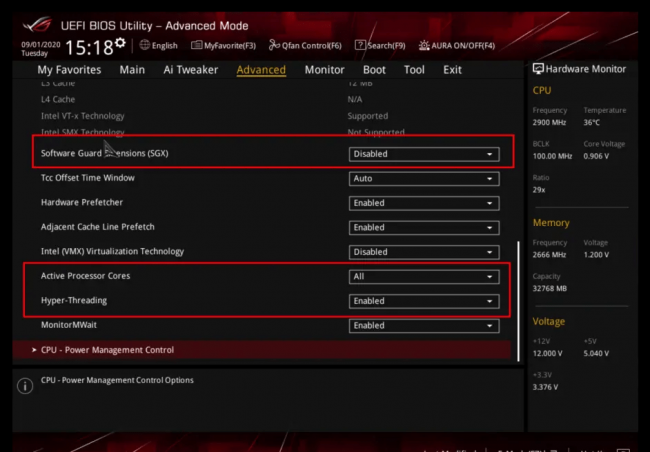Open Active Processor Cores dropdown
This screenshot has height=452, width=650.
424,277
